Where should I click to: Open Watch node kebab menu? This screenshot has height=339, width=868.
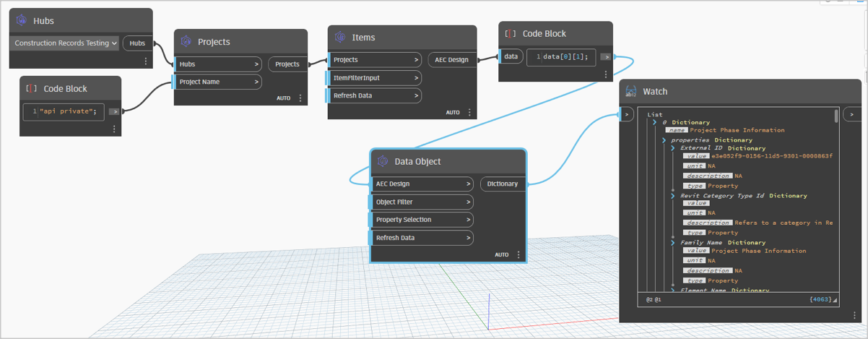[x=855, y=315]
